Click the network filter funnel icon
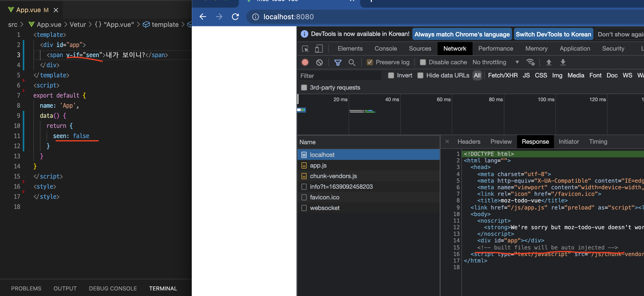Viewport: 644px width, 296px height. 338,62
